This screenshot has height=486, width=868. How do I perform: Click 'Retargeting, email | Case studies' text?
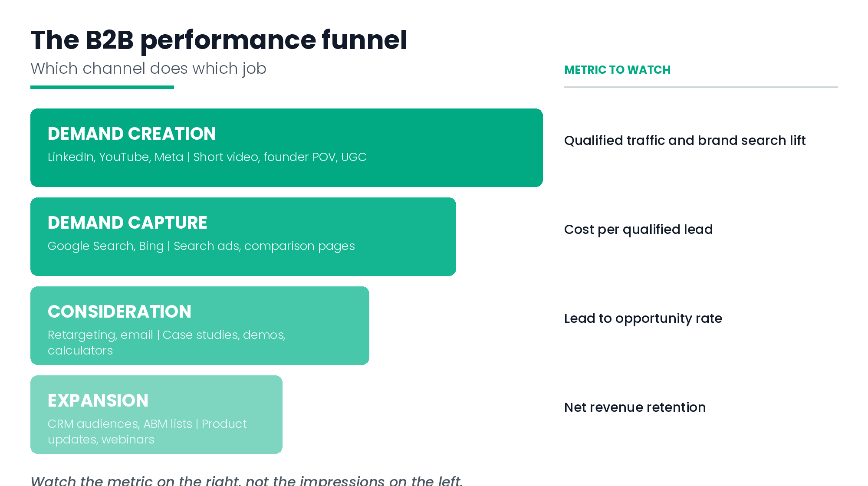tap(167, 342)
